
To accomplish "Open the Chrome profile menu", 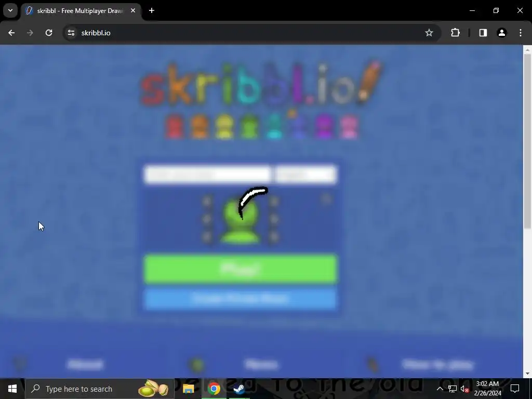I will coord(502,33).
